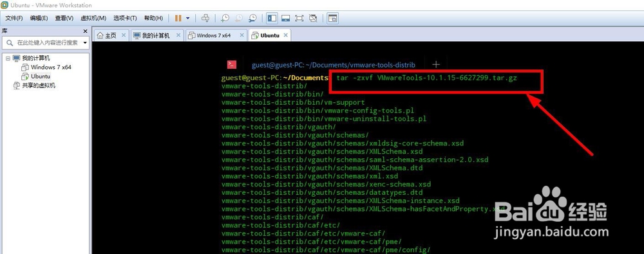Revert to the previous snapshot icon
Screen dimensions: 644x254
pyautogui.click(x=239, y=18)
